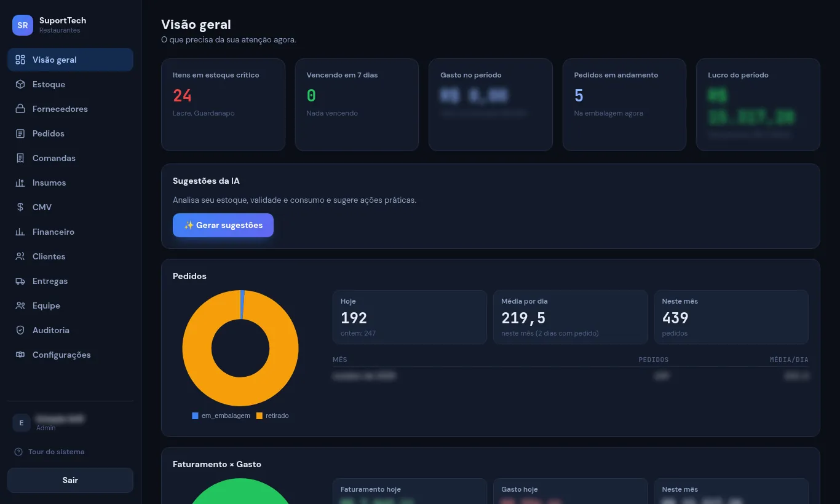The height and width of the screenshot is (504, 840).
Task: Toggle the em_embalagem blue legend swatch
Action: 195,416
